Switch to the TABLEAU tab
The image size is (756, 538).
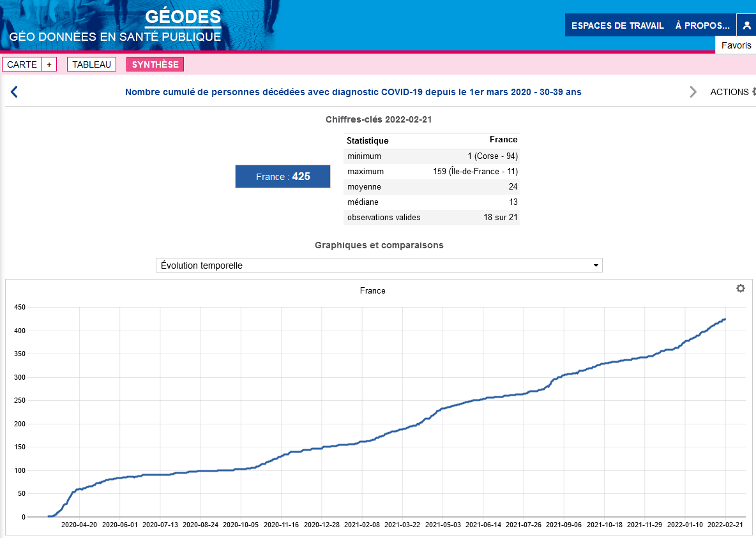coord(91,64)
